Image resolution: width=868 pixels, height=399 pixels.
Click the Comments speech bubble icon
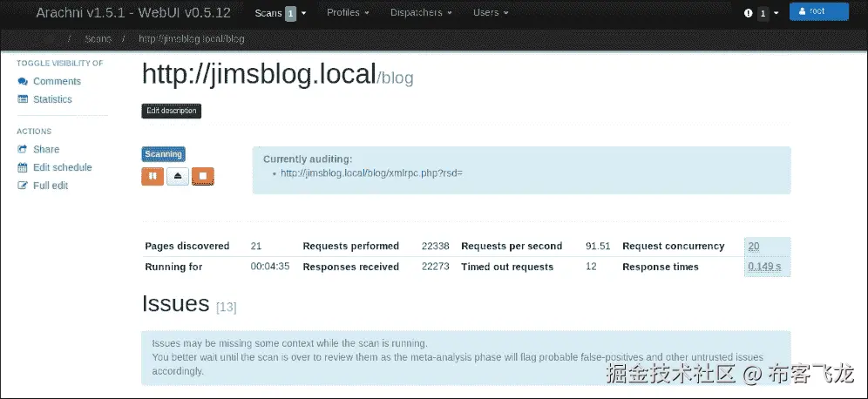(x=23, y=81)
